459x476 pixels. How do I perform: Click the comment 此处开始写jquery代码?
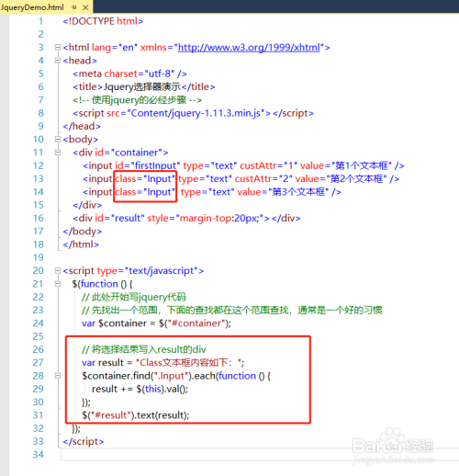(134, 297)
